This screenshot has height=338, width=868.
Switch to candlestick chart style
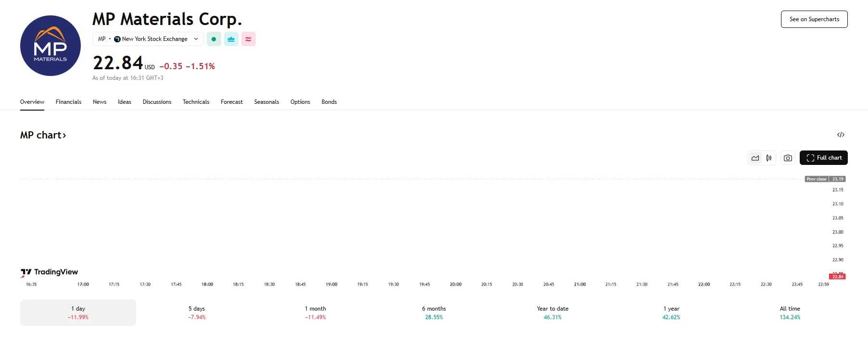tap(768, 157)
